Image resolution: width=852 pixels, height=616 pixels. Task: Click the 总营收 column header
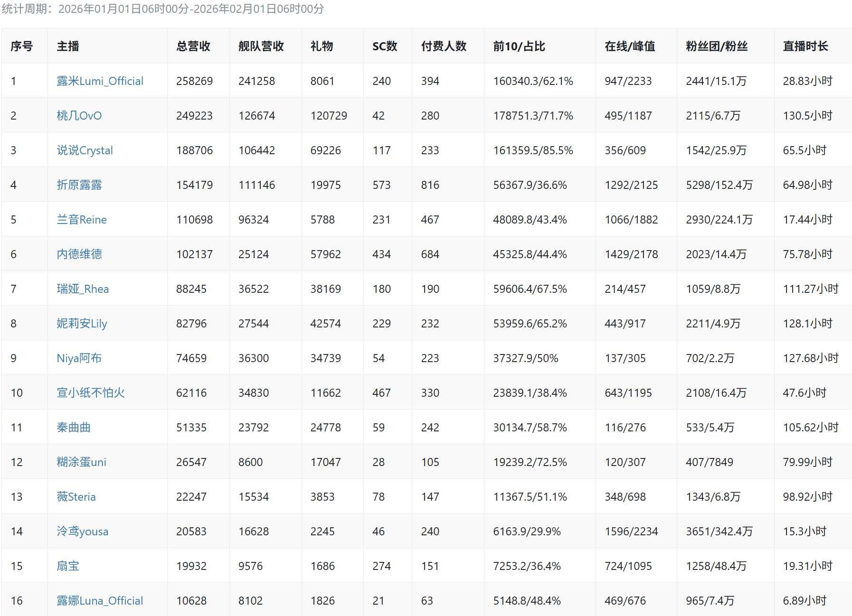193,46
